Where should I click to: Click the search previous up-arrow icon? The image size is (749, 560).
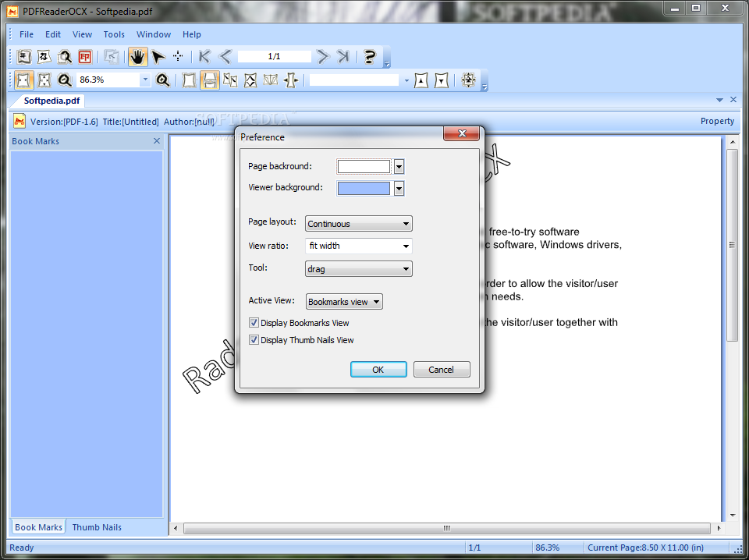click(x=421, y=80)
